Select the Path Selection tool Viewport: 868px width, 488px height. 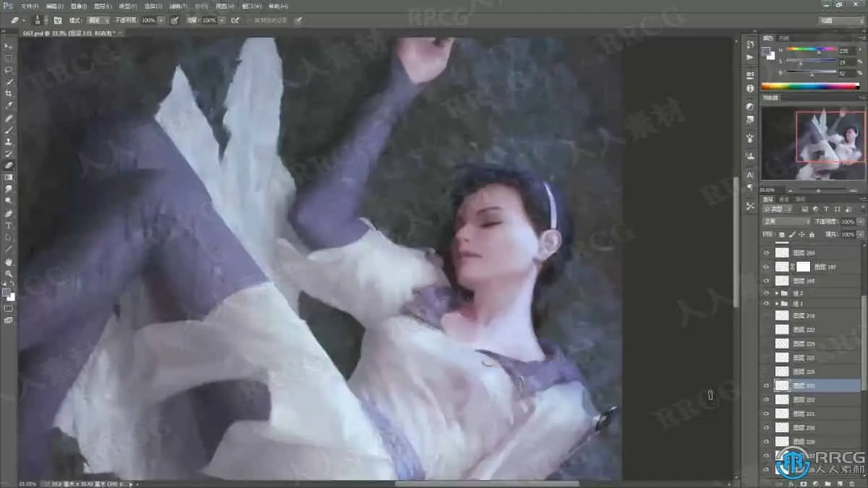(x=9, y=238)
